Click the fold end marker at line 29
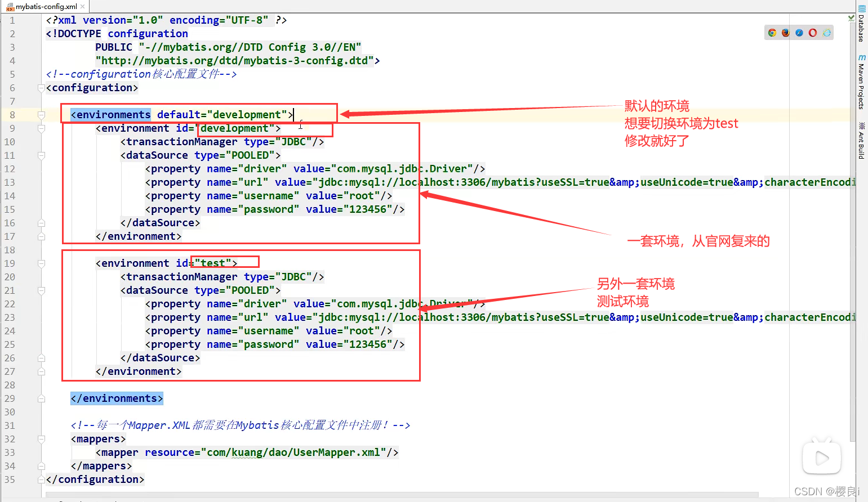Image resolution: width=868 pixels, height=502 pixels. pyautogui.click(x=41, y=398)
